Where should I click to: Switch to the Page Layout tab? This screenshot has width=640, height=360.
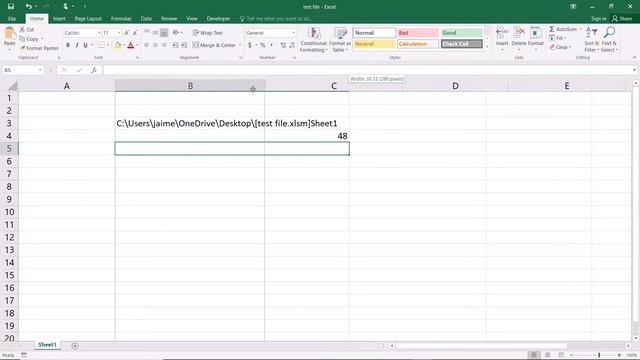(88, 19)
